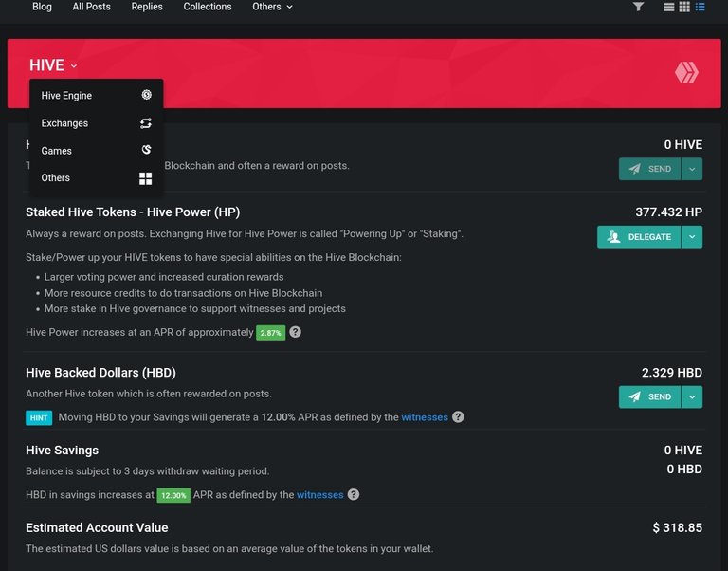Click the 12.00% APR badge in savings
This screenshot has height=571, width=728.
click(173, 495)
